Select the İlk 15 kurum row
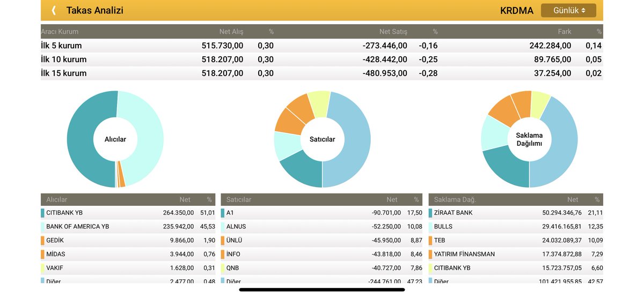 click(322, 73)
